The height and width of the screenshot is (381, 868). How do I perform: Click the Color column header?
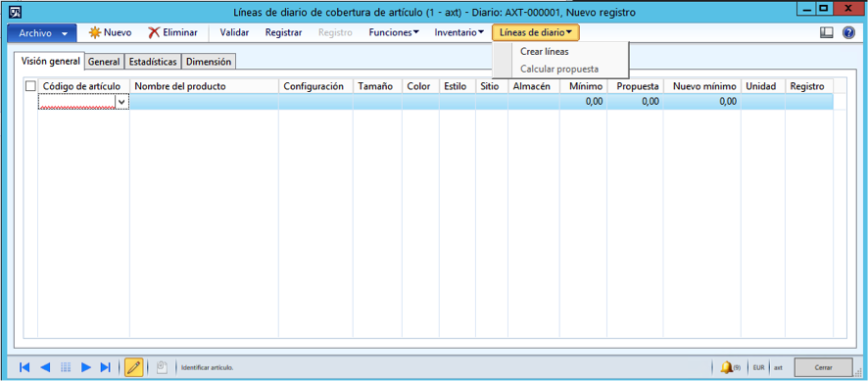420,86
